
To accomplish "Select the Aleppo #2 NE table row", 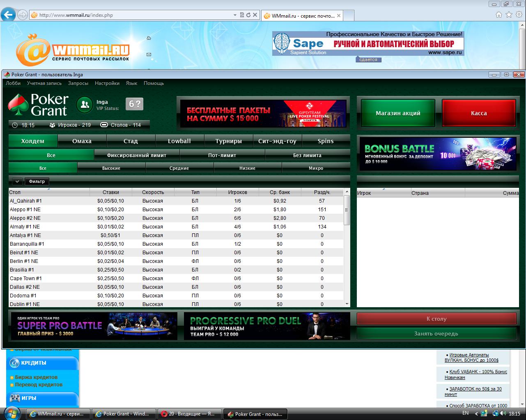I will click(176, 218).
